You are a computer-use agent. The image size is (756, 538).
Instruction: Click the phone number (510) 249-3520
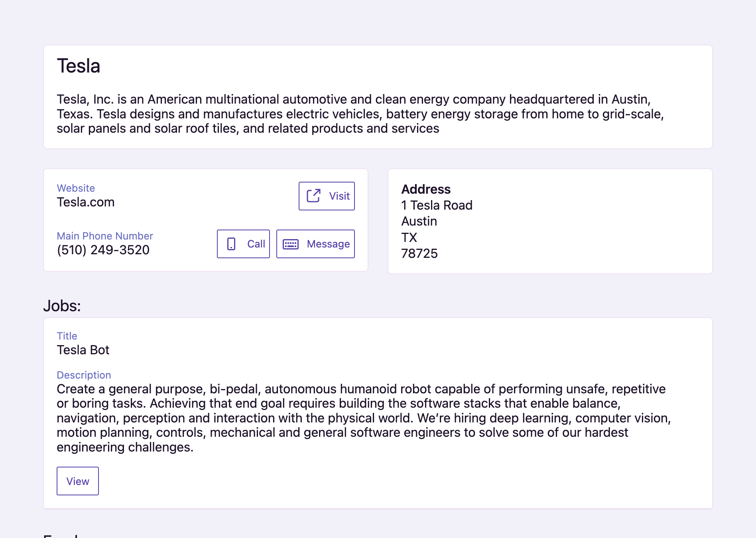pyautogui.click(x=103, y=250)
